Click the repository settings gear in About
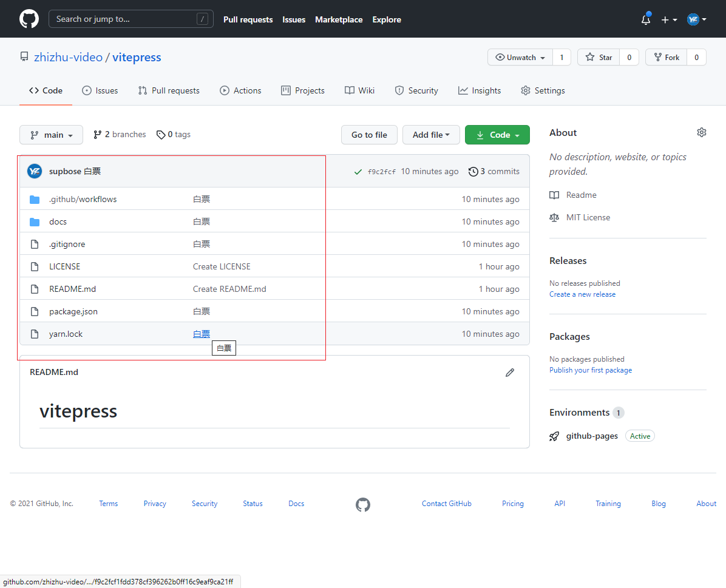Screen dimensions: 726x588 coord(702,132)
